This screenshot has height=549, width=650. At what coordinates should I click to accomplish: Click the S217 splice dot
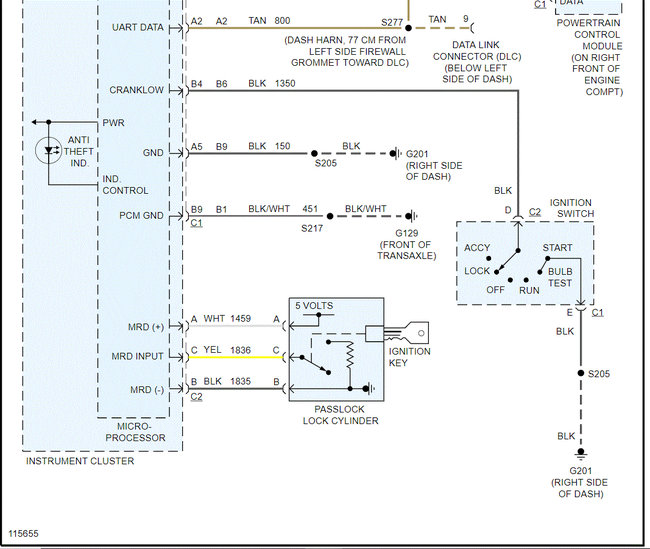click(330, 216)
